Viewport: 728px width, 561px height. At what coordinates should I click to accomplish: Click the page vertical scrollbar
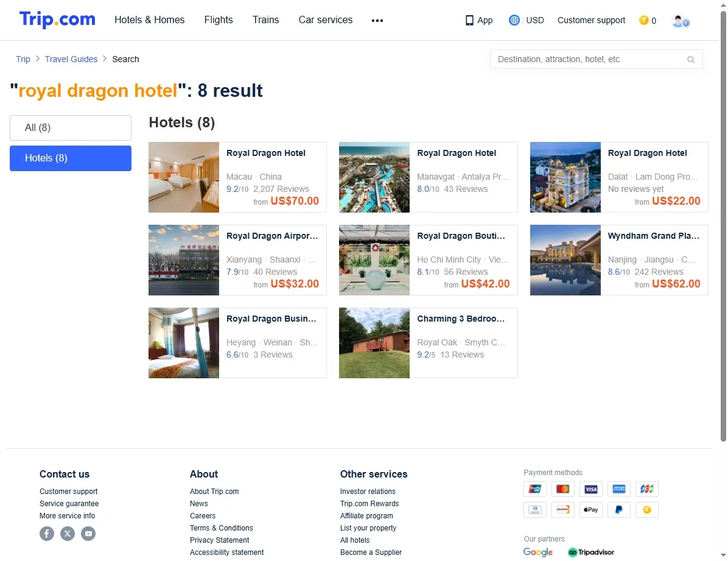point(723,225)
